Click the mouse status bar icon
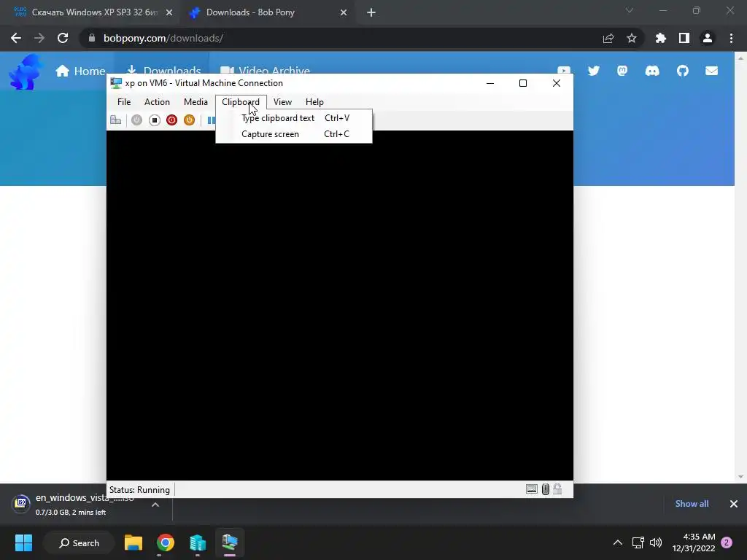 pyautogui.click(x=546, y=489)
